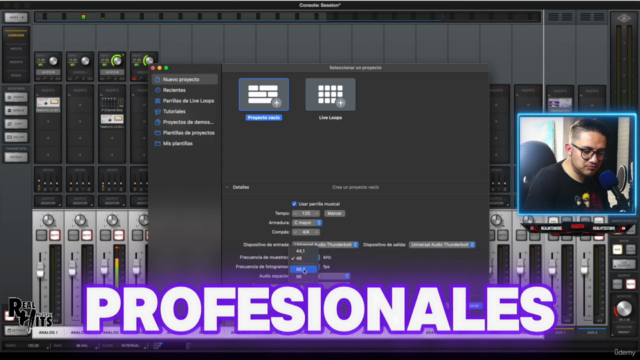Open the MONITOR output menu on channel three
Screen dimensions: 640x360
[112, 201]
